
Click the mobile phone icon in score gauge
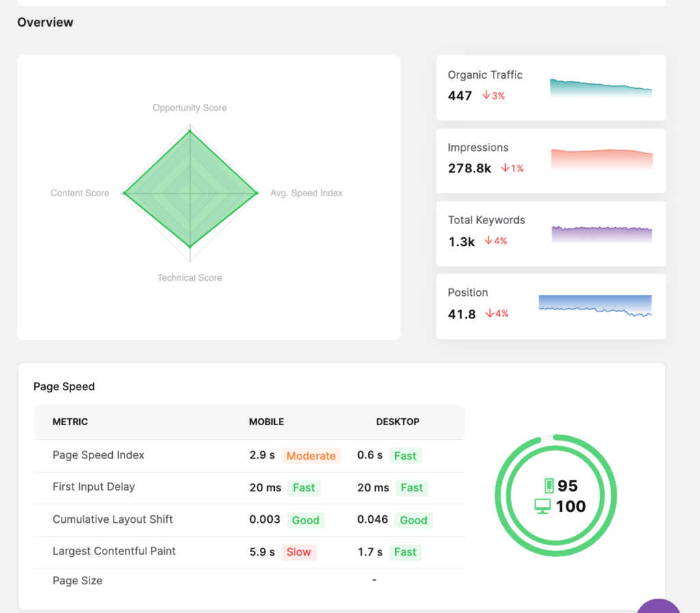point(549,485)
